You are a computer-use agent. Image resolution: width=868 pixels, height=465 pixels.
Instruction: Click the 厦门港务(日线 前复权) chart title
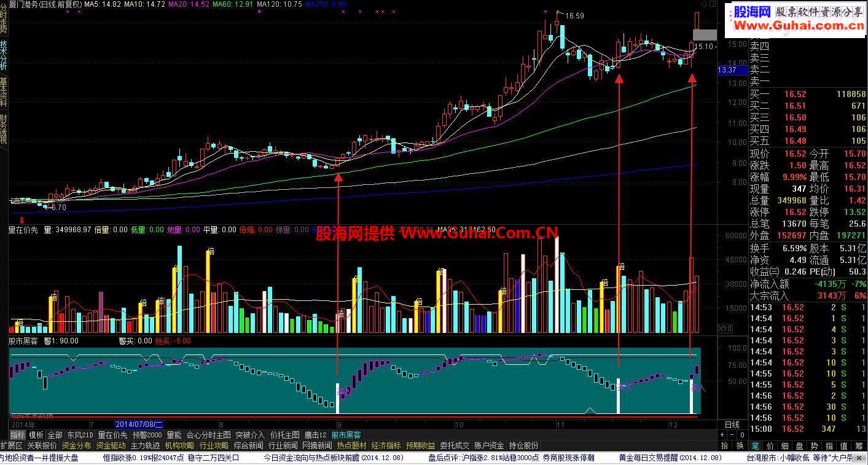(45, 4)
